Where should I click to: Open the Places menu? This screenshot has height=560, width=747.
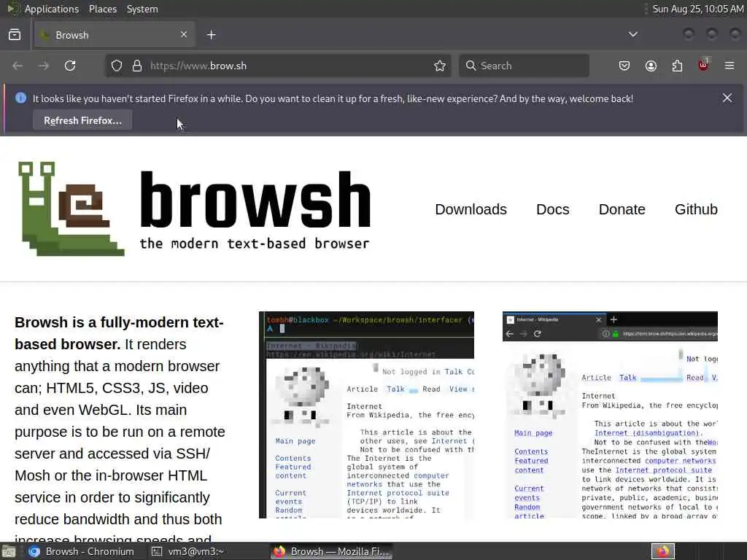click(102, 9)
